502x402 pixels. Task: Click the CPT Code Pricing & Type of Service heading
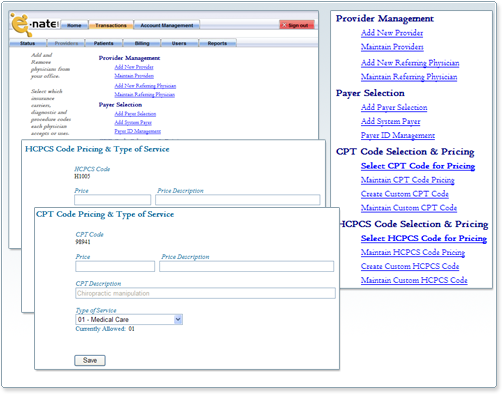105,214
